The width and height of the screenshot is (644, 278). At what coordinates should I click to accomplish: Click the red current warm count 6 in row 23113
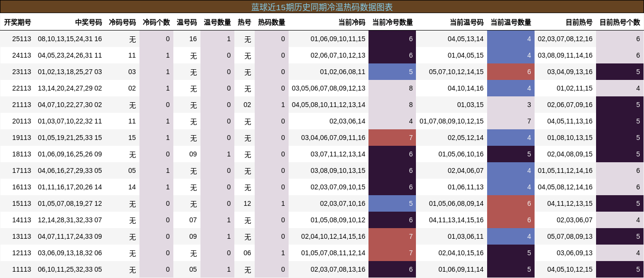tap(511, 72)
